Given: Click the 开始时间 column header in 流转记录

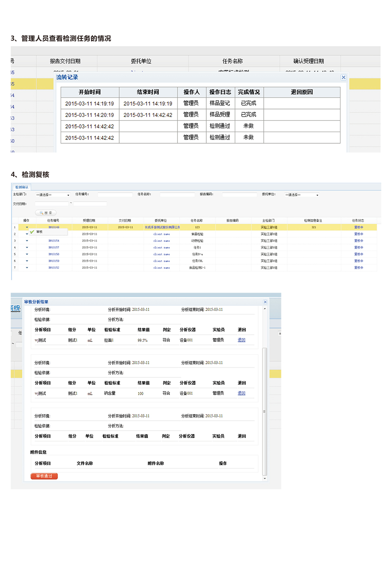Looking at the screenshot, I should pyautogui.click(x=90, y=92).
